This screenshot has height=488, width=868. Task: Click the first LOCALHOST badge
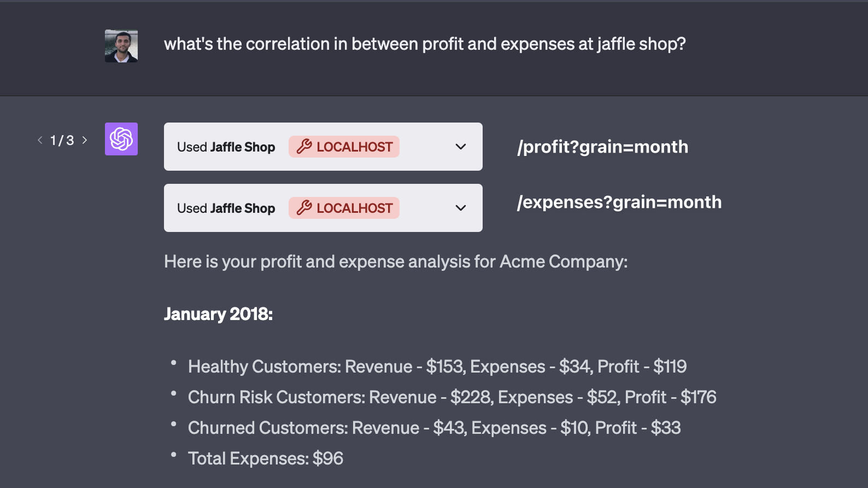click(344, 147)
